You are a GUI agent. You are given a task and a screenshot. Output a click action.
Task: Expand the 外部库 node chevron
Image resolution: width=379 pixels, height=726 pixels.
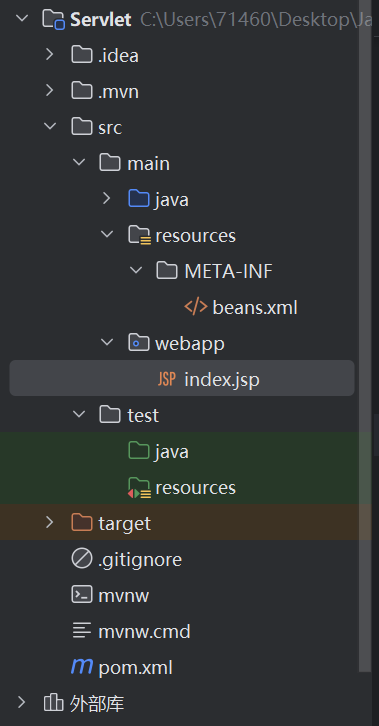click(x=21, y=703)
